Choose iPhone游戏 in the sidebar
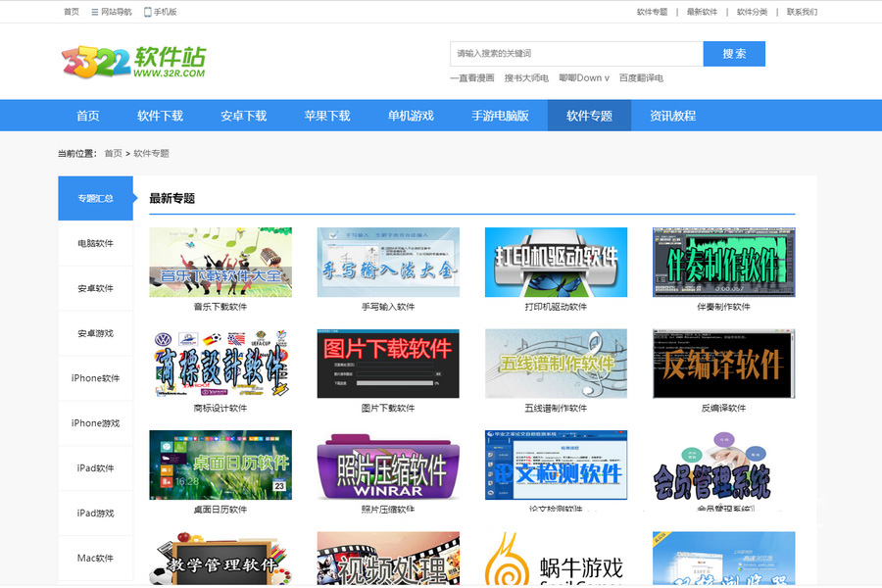The image size is (882, 588). (96, 423)
